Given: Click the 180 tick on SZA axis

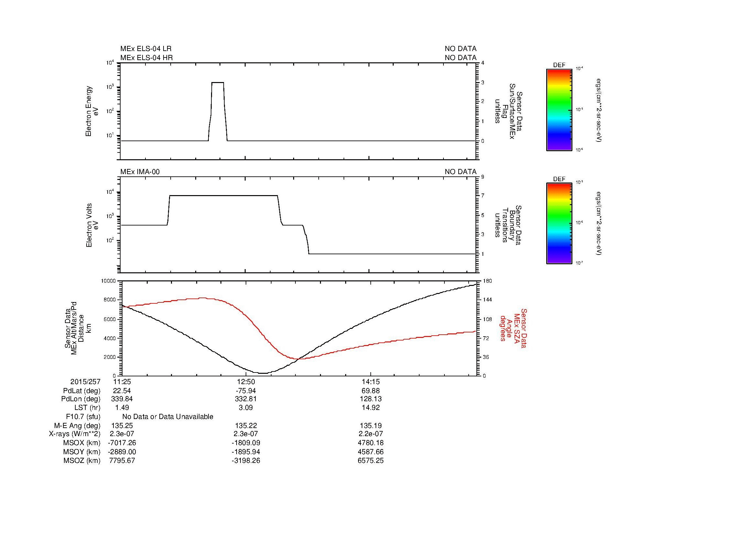Looking at the screenshot, I should pos(487,281).
